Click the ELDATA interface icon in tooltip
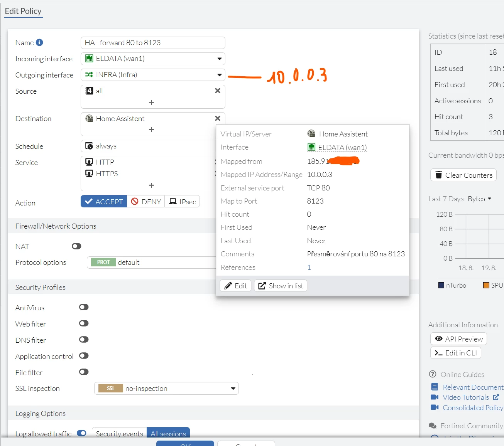The image size is (504, 446). 311,147
